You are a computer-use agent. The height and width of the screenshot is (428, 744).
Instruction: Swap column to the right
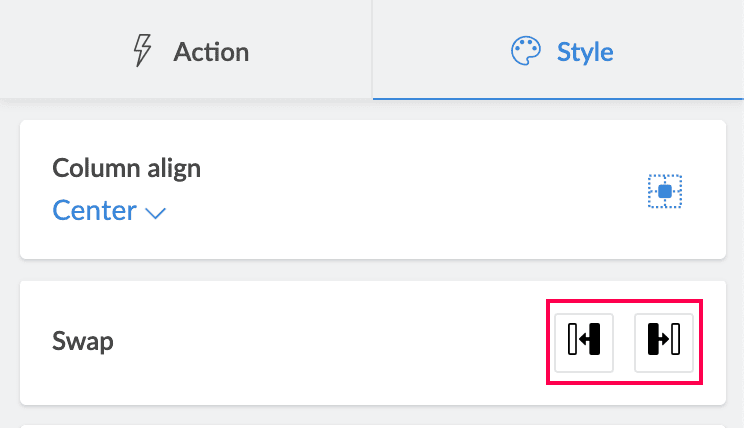[x=664, y=341]
